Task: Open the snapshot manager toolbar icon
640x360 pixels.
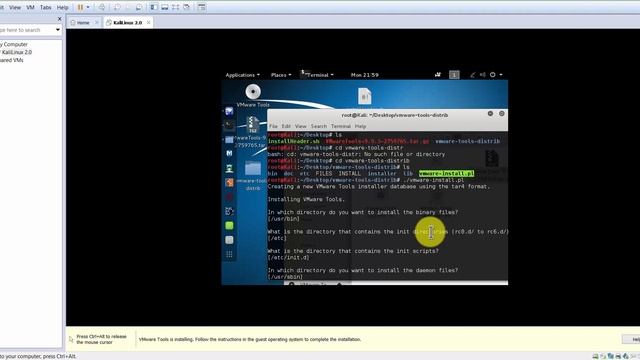Action: tap(139, 7)
